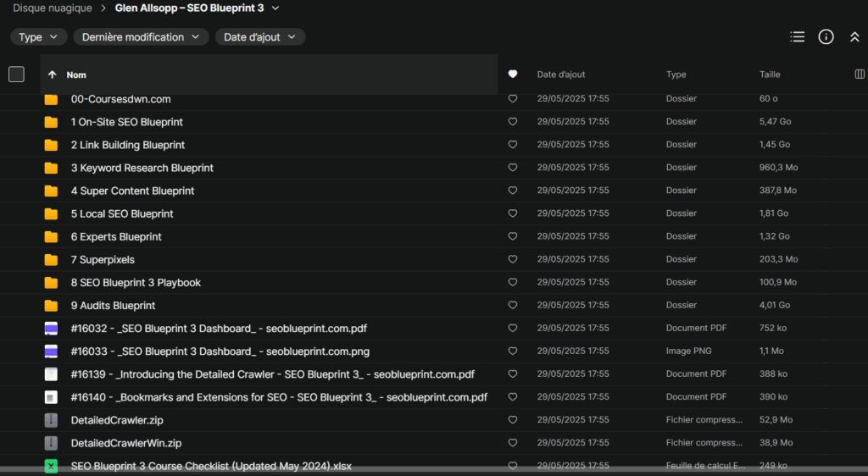Click zip icon of DetailedCrawlerWin.zip
Image resolution: width=868 pixels, height=476 pixels.
tap(51, 443)
